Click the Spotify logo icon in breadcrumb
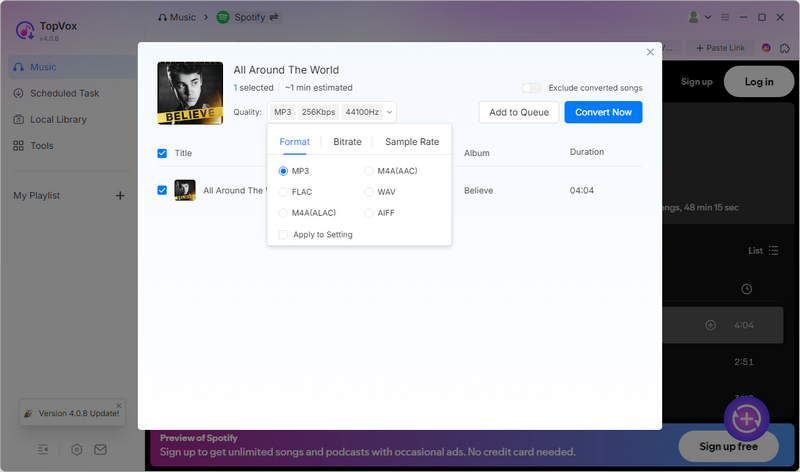Screen dimensions: 800x472 click(223, 17)
